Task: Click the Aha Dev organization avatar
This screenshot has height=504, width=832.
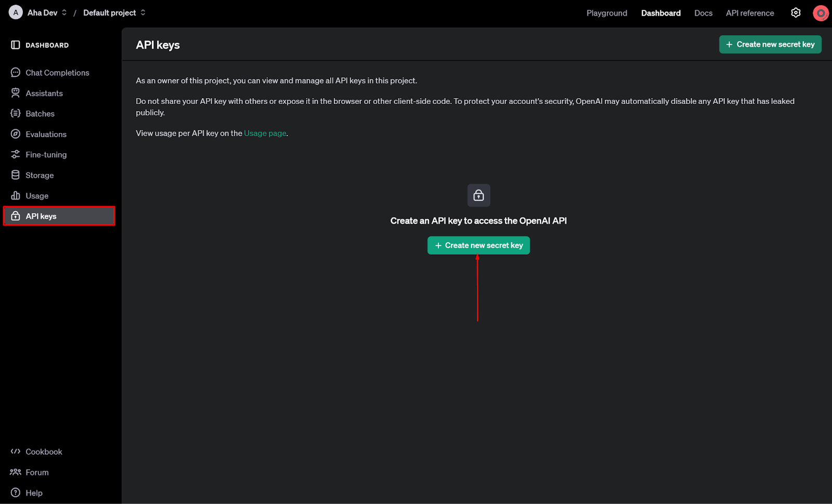Action: pyautogui.click(x=16, y=12)
